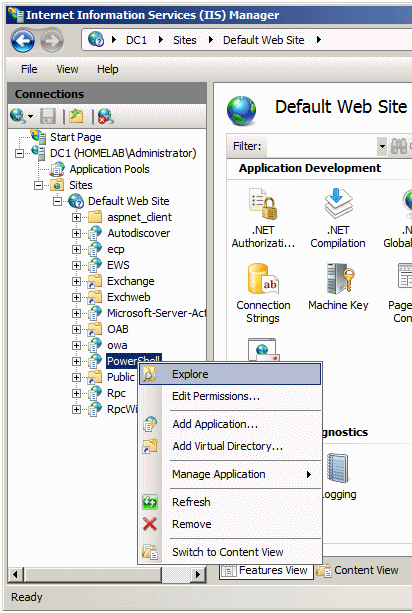
Task: Open the File menu
Action: (x=29, y=69)
